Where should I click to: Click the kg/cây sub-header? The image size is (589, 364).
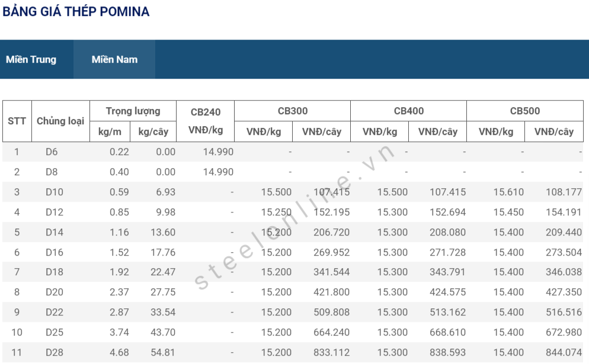(x=153, y=132)
